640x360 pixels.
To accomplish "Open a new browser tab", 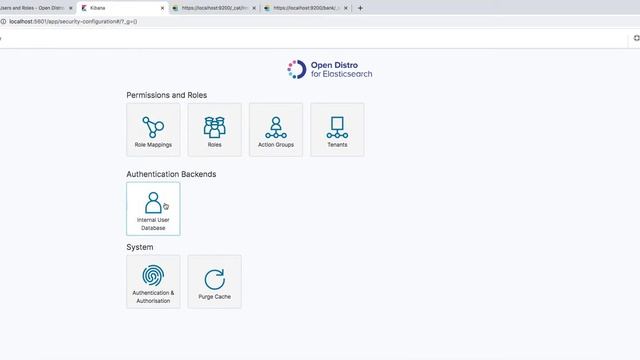I will coord(360,8).
